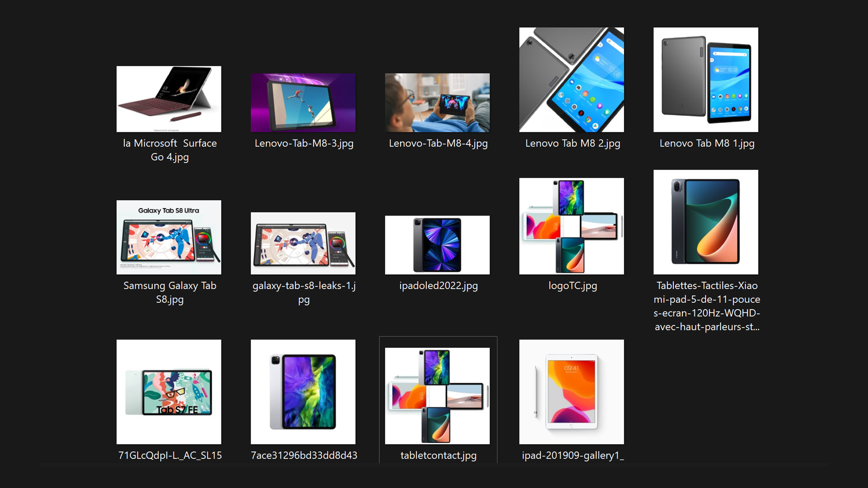Click the Lenovo Tab M8 1.jpg name text
The width and height of the screenshot is (868, 488).
click(x=707, y=143)
